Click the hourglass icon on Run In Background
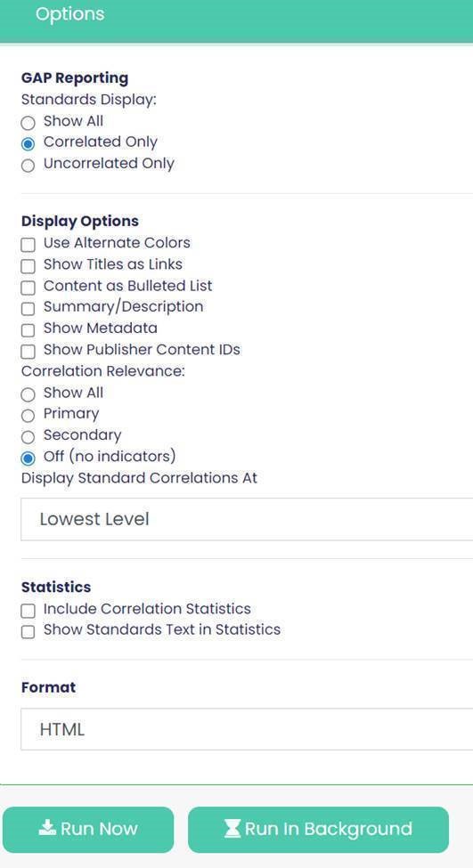473x868 pixels. pos(232,828)
